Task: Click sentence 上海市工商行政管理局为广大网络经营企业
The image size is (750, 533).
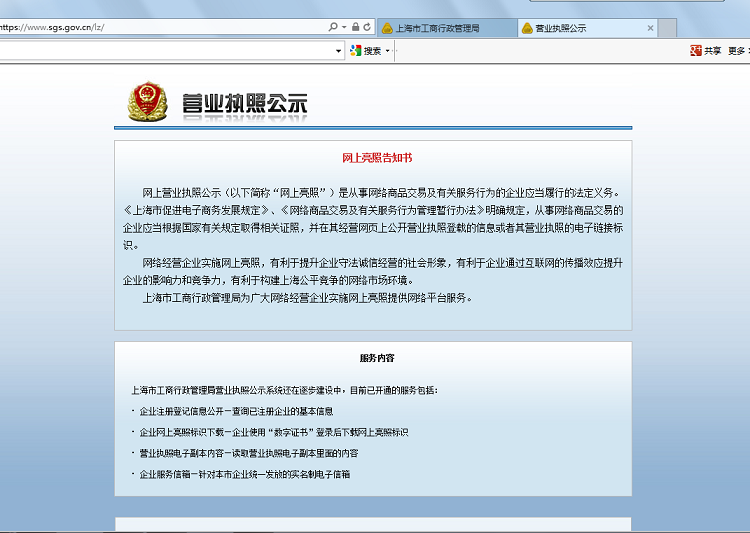Action: pos(308,298)
